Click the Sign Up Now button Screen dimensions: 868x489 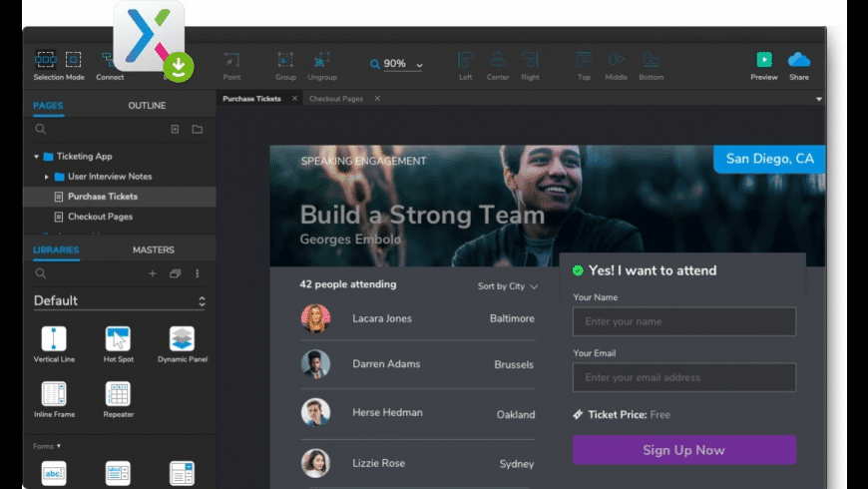coord(684,450)
